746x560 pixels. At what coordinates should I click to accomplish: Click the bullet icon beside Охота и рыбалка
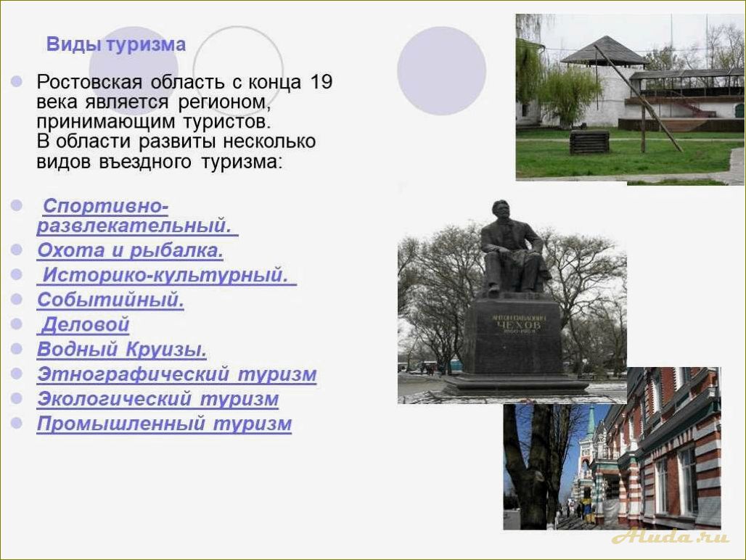tap(16, 251)
